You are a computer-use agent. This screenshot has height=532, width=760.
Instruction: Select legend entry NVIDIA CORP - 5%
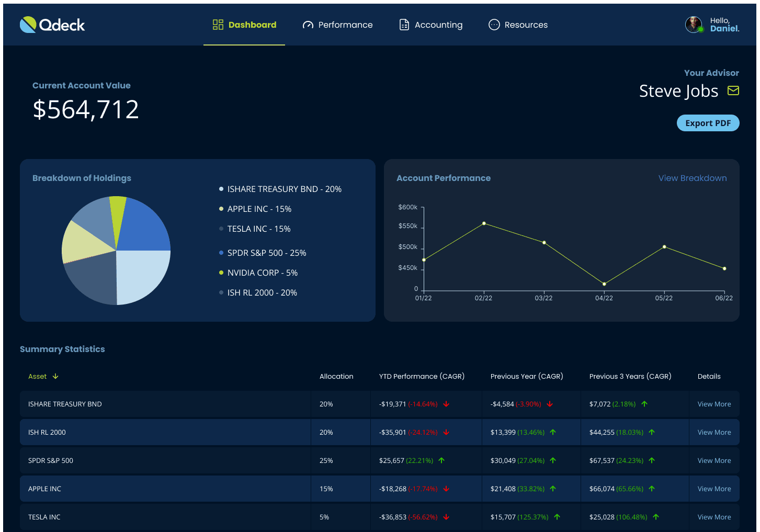258,273
